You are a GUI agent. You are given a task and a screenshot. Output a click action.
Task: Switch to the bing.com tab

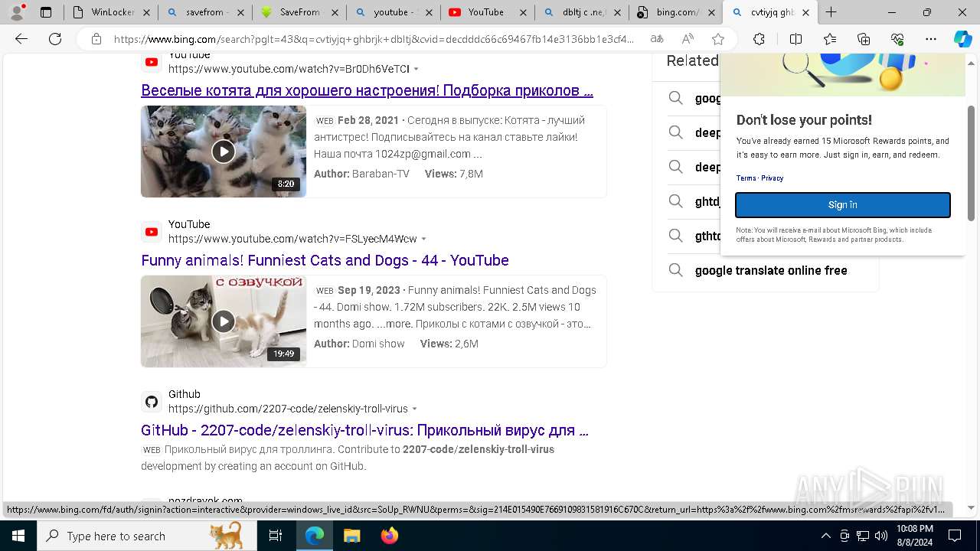675,12
